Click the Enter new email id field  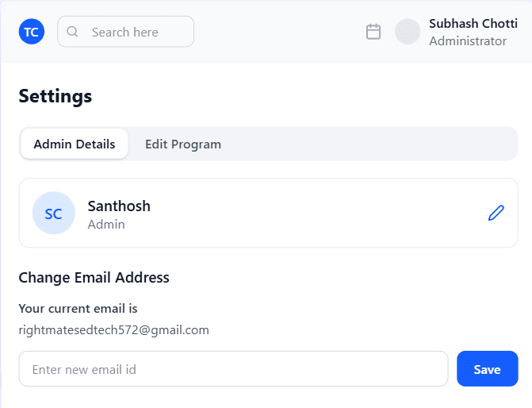(x=233, y=369)
